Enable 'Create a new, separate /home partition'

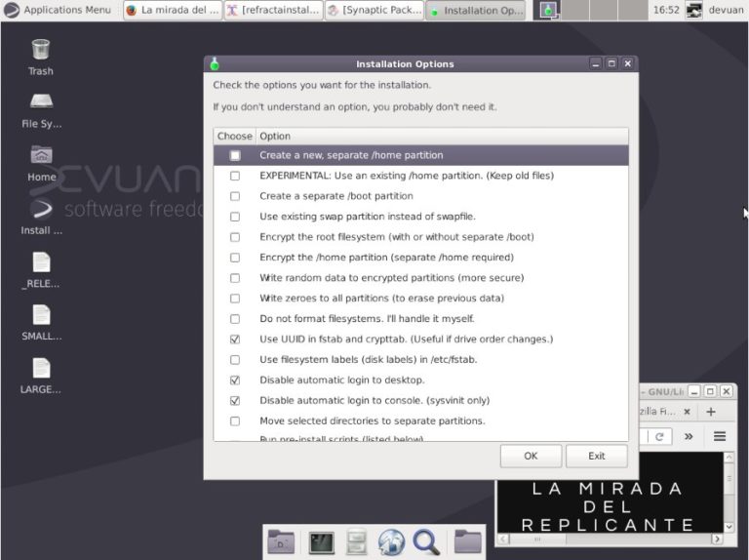(x=235, y=155)
